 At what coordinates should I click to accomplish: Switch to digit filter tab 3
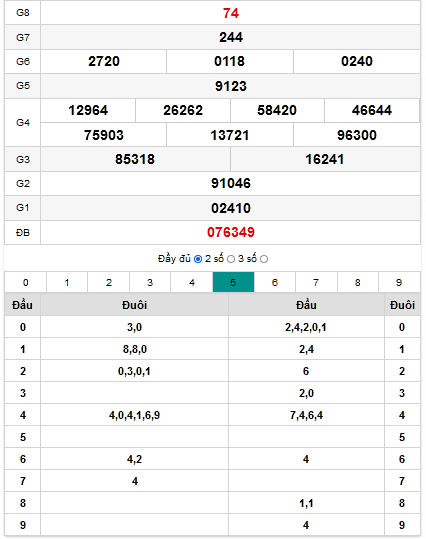click(x=150, y=282)
